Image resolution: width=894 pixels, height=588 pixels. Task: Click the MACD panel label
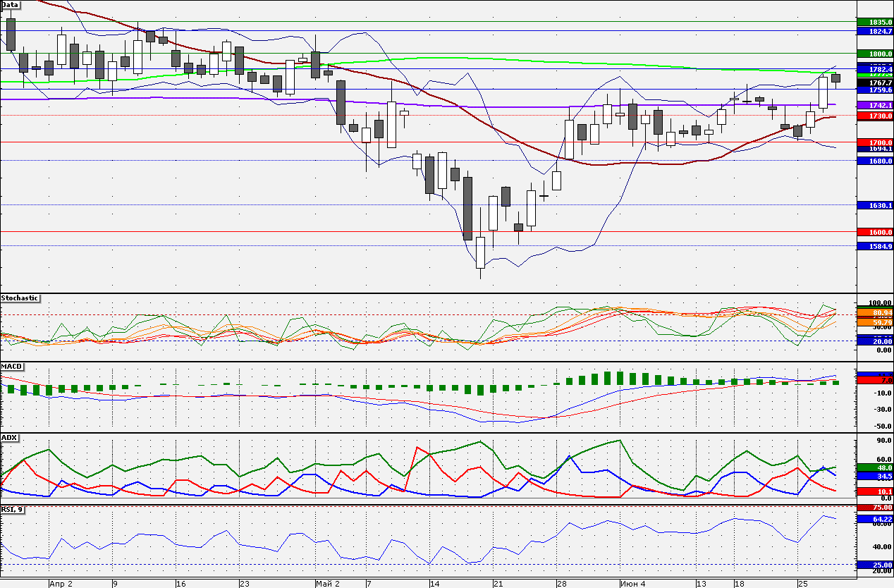11,367
